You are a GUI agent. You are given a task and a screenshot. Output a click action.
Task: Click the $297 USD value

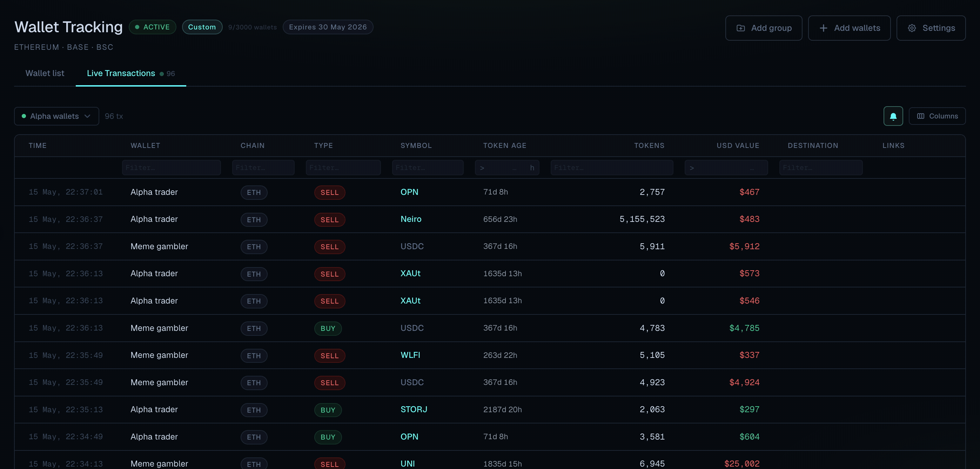749,409
